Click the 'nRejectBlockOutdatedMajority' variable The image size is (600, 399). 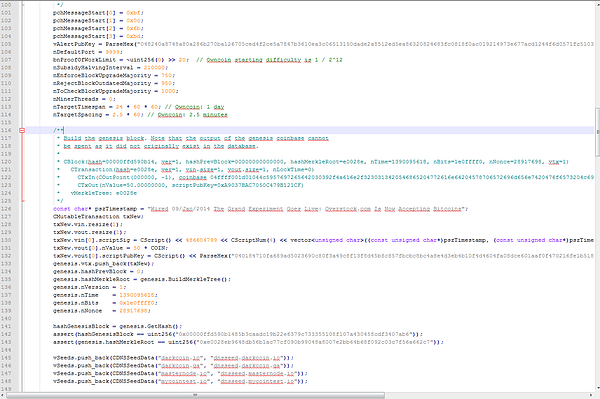(102, 83)
